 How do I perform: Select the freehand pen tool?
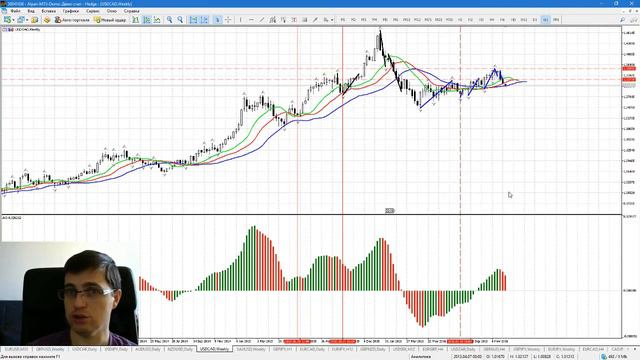pyautogui.click(x=315, y=20)
